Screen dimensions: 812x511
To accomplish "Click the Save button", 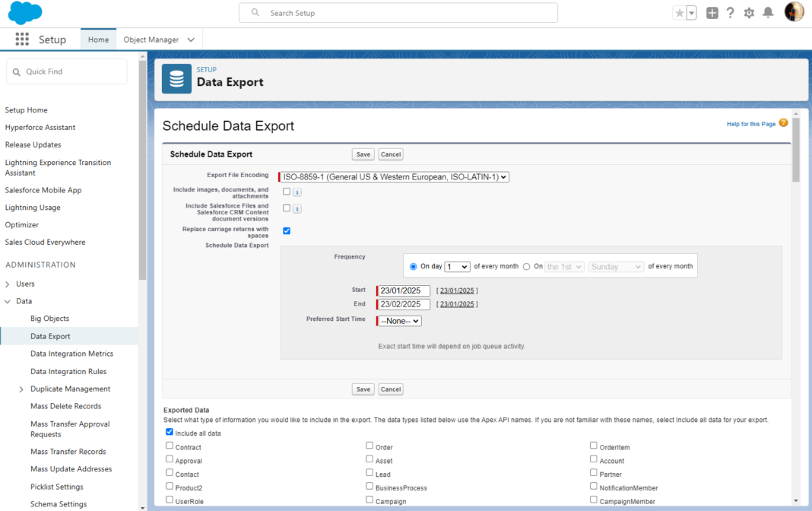I will 363,154.
